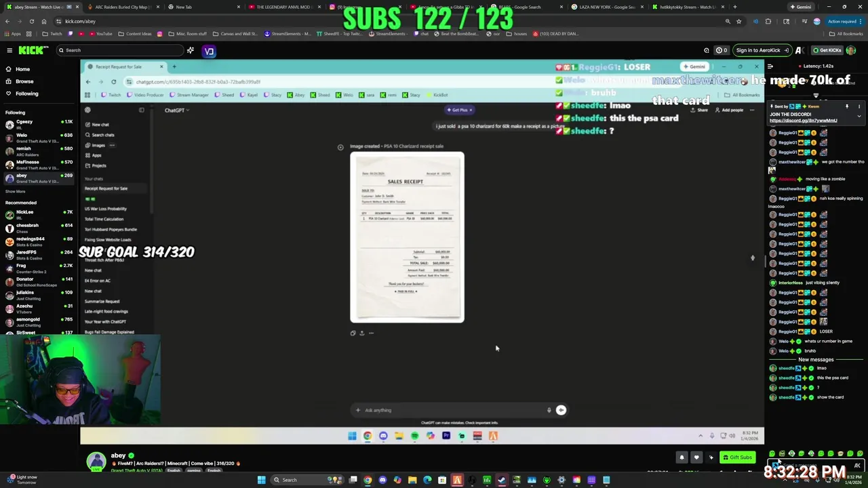Open Chrome from the Windows taskbar
868x488 pixels.
[368, 480]
